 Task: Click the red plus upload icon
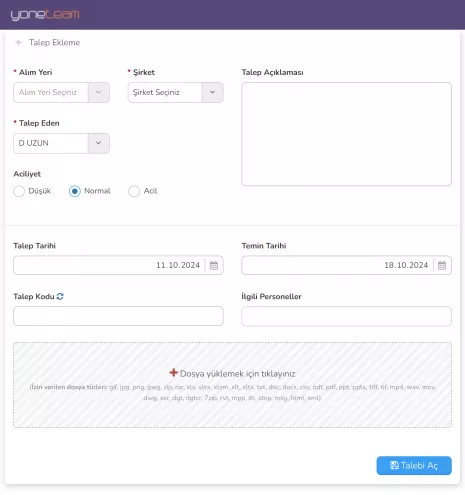tap(173, 373)
